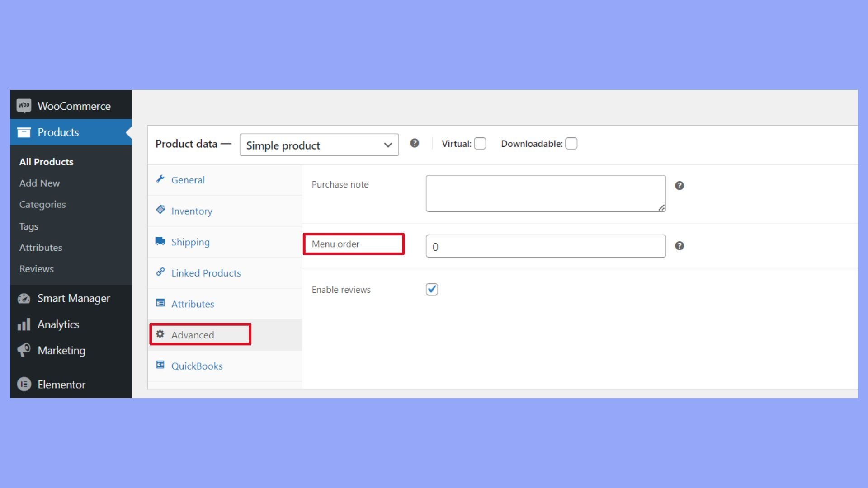Click the help icon near the product type dropdown
This screenshot has width=868, height=488.
click(x=415, y=143)
